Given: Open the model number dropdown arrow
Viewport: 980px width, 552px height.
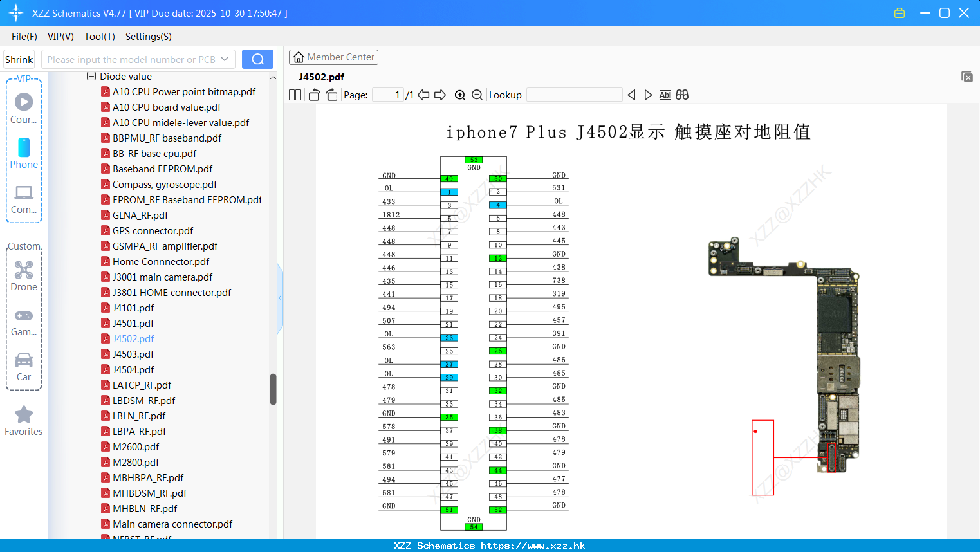Looking at the screenshot, I should pyautogui.click(x=225, y=59).
